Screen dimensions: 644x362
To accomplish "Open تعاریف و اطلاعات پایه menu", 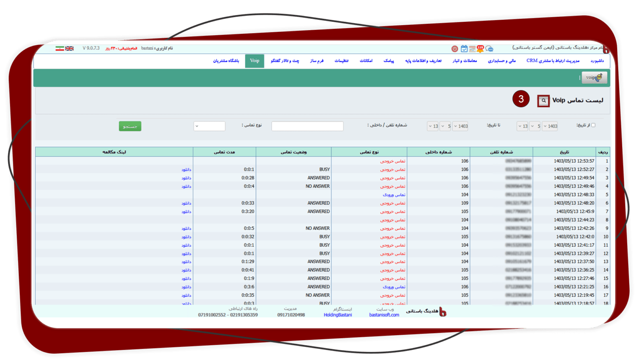I will [x=423, y=61].
